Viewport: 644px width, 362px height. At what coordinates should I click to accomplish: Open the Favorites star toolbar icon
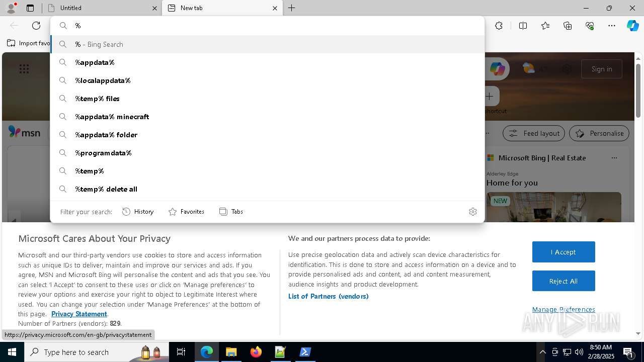545,26
